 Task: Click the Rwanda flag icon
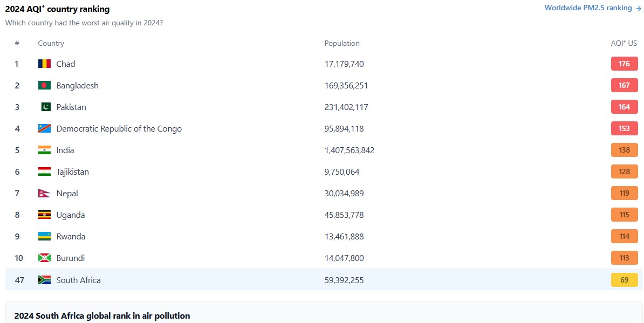pyautogui.click(x=44, y=236)
